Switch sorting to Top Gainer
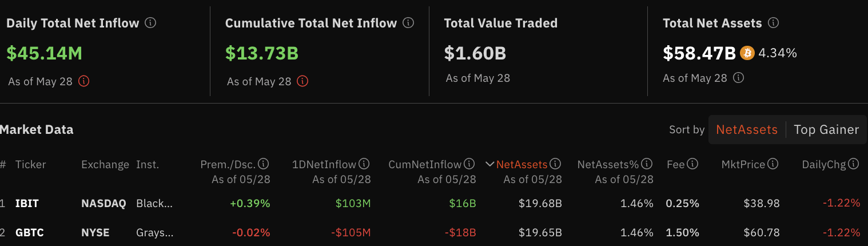 826,130
